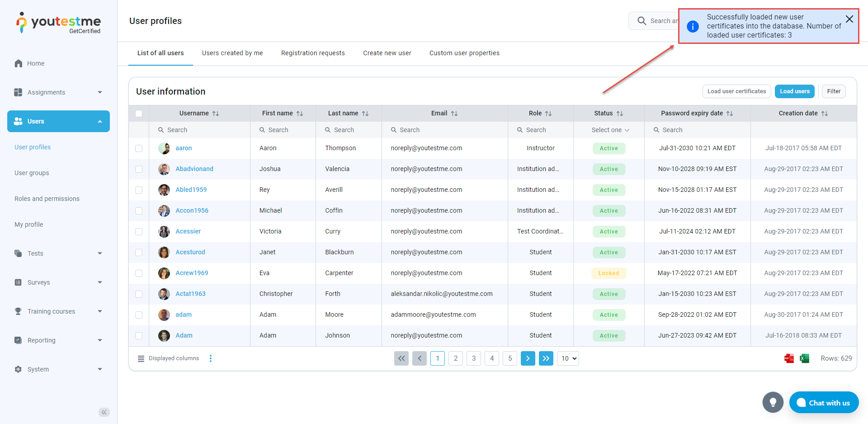Open the Abadvionand user profile link
Image resolution: width=868 pixels, height=424 pixels.
click(x=194, y=169)
